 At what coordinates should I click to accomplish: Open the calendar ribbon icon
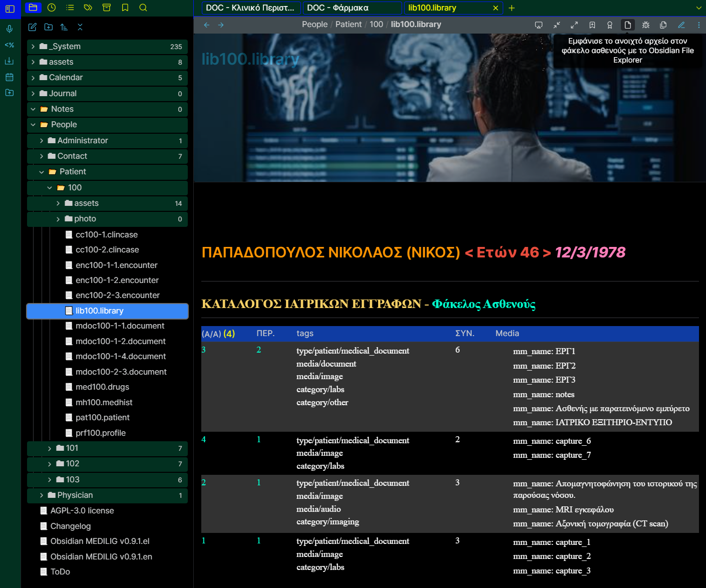click(x=10, y=77)
